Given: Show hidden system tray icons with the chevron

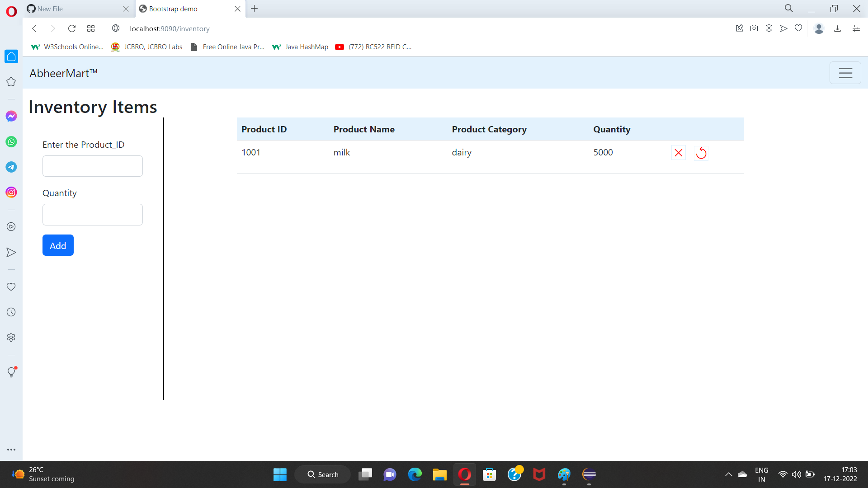Looking at the screenshot, I should [728, 474].
